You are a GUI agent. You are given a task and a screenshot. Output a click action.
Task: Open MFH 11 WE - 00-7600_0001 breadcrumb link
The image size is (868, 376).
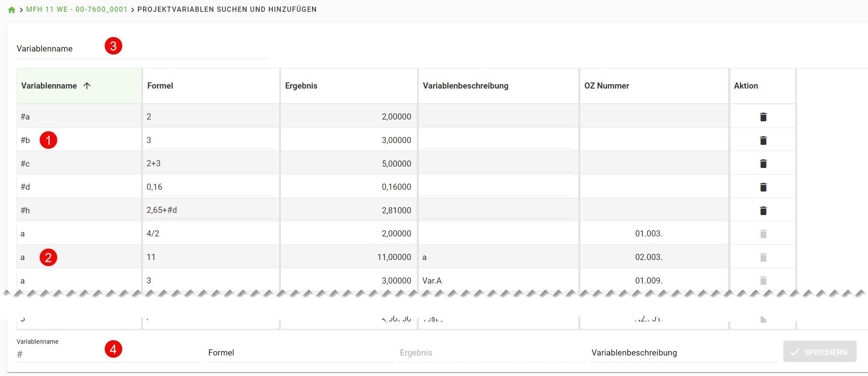point(77,10)
